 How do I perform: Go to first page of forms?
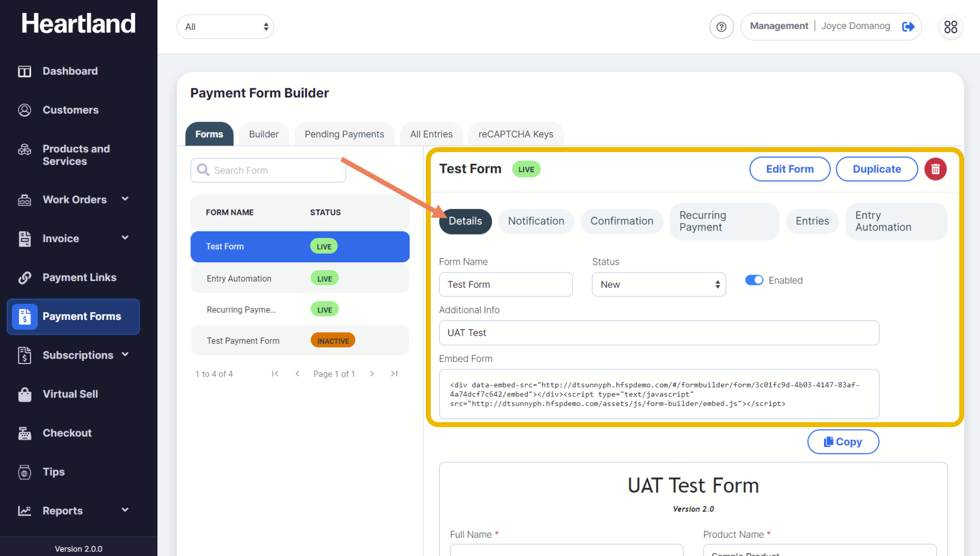pyautogui.click(x=275, y=374)
